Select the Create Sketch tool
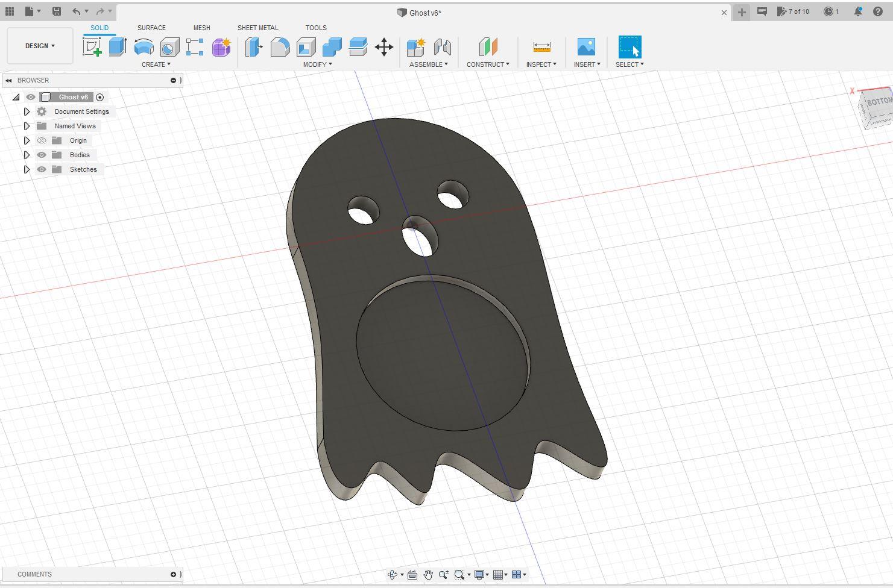Image resolution: width=893 pixels, height=588 pixels. pyautogui.click(x=92, y=47)
